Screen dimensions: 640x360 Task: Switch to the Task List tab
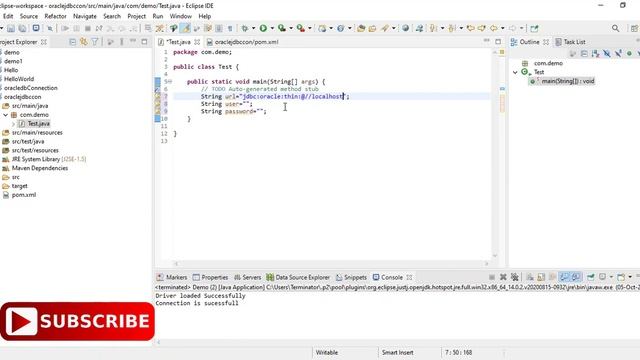pos(570,42)
